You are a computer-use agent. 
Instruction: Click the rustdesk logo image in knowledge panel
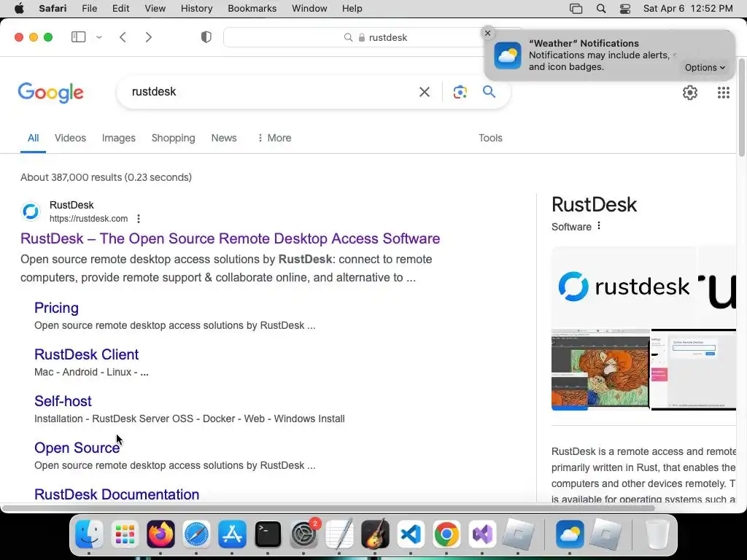coord(624,287)
